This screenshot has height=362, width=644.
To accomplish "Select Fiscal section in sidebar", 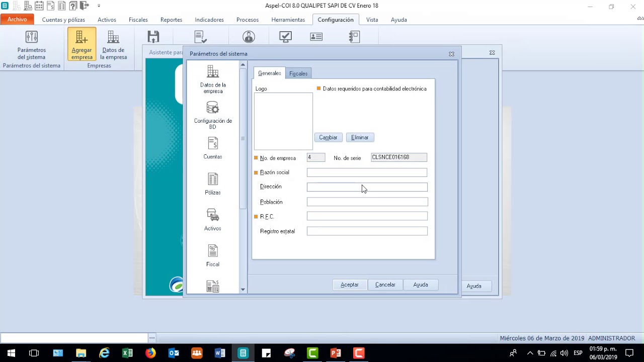I will point(213,256).
